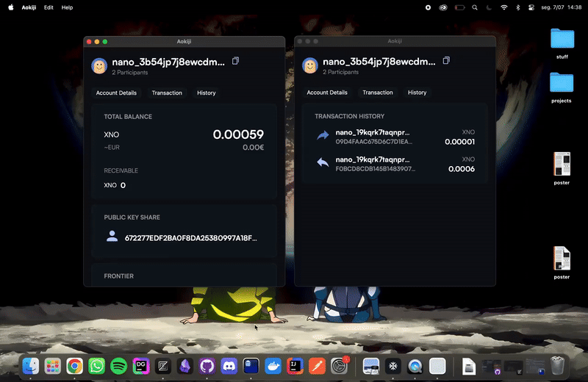Click the nano_3b54jp7j8ewcdm... title in left window
This screenshot has width=588, height=382.
[168, 62]
